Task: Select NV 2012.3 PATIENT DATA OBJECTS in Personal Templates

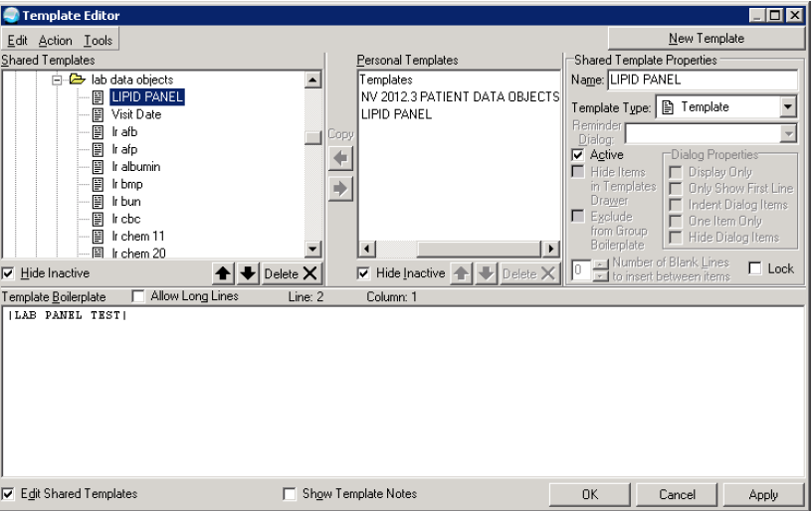Action: click(x=460, y=96)
